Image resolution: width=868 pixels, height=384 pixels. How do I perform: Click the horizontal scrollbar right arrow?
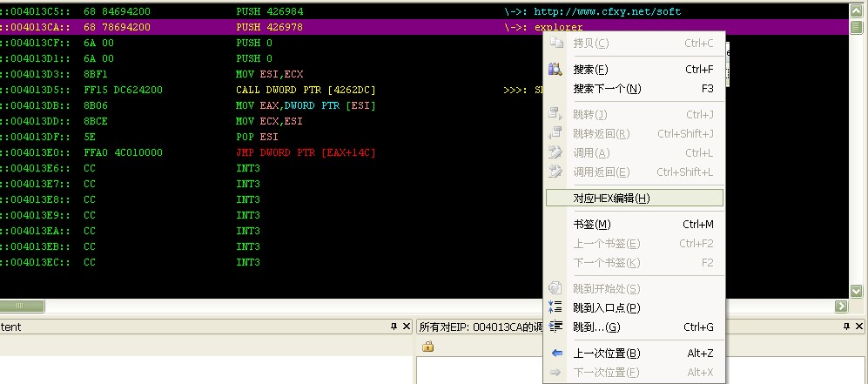841,306
